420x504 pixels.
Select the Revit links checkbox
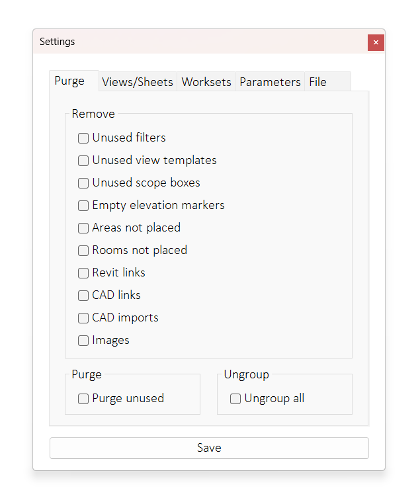[83, 273]
